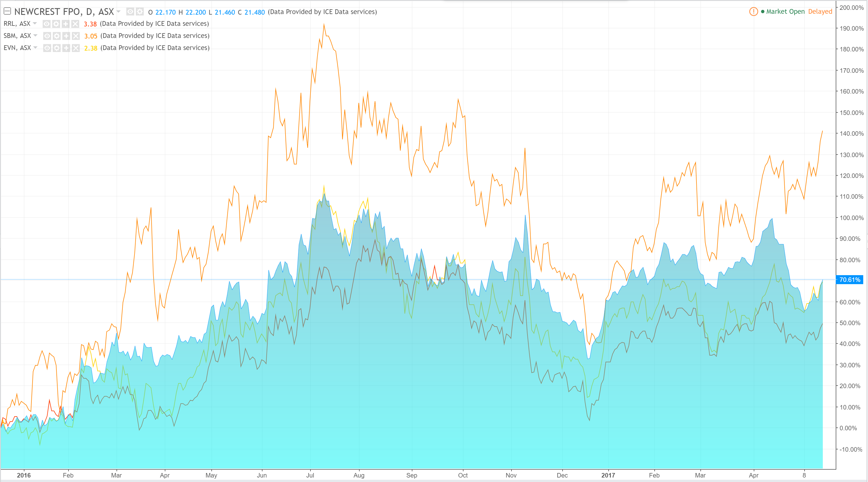
Task: Hide the RRL, ASX line via eye icon
Action: click(x=47, y=24)
